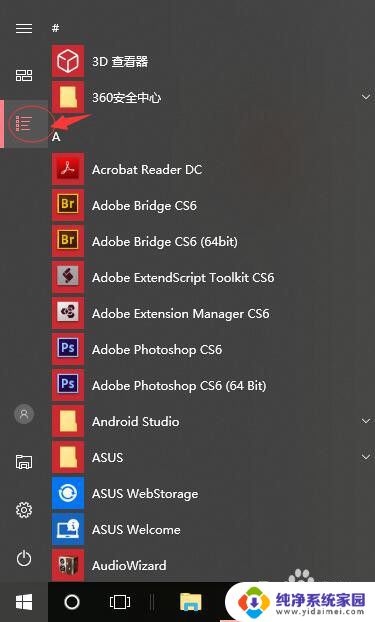Expand the ASUS folder chevron
The height and width of the screenshot is (622, 375).
366,457
